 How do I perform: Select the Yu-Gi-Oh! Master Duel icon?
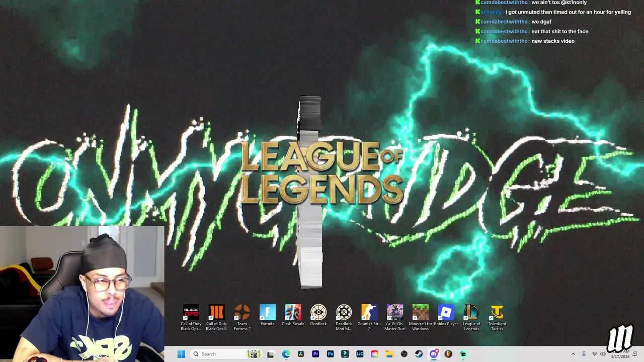point(395,317)
